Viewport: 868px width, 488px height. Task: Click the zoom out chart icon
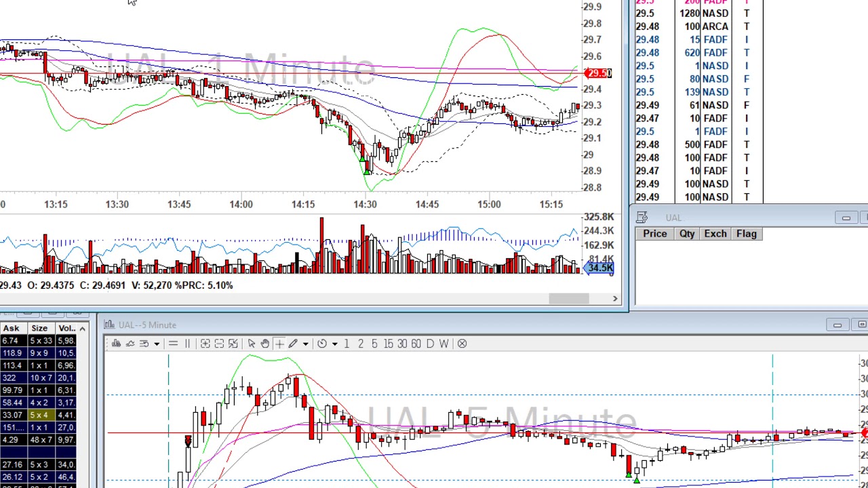click(219, 344)
